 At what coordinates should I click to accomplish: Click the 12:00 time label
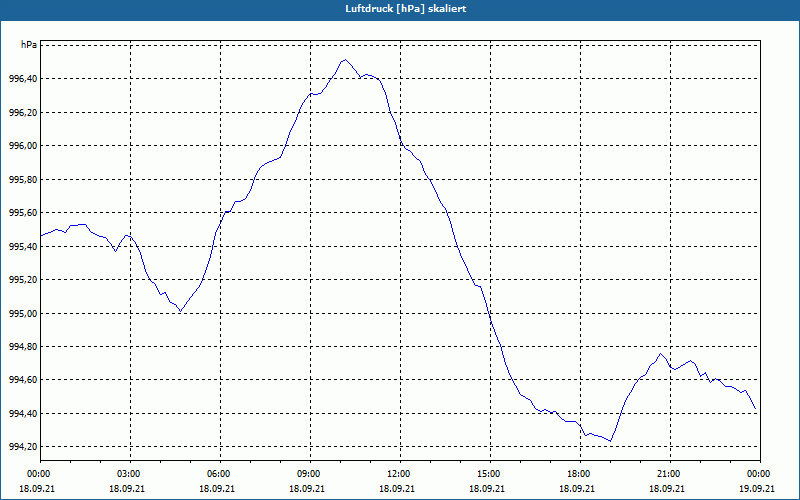[x=400, y=474]
